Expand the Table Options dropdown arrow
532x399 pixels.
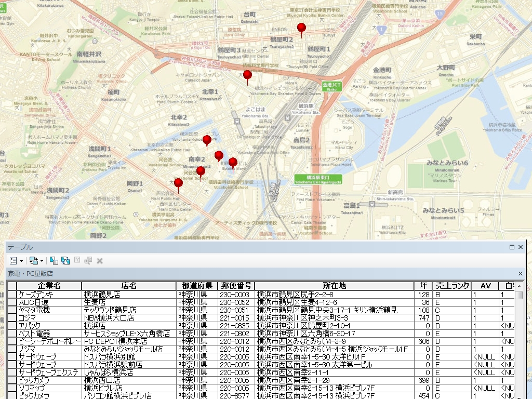(21, 261)
